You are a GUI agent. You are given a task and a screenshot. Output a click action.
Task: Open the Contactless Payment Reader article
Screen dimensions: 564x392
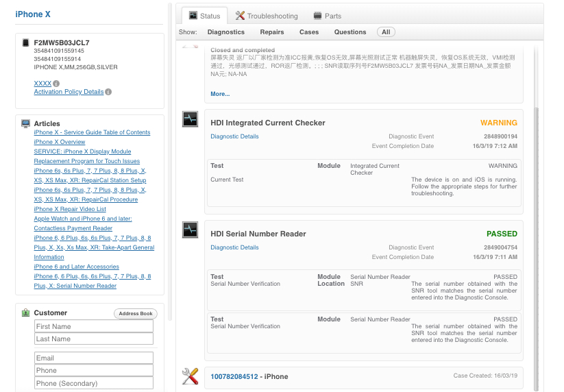(x=83, y=223)
